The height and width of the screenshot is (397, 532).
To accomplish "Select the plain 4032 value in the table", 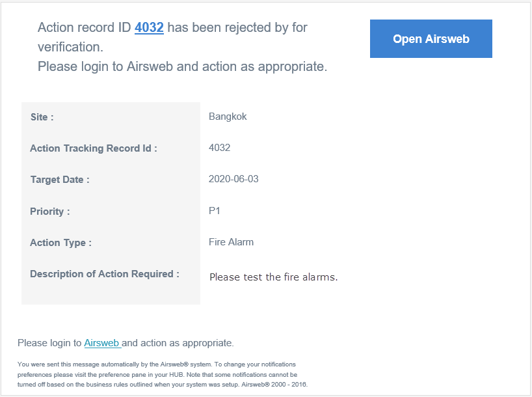I will (x=219, y=148).
